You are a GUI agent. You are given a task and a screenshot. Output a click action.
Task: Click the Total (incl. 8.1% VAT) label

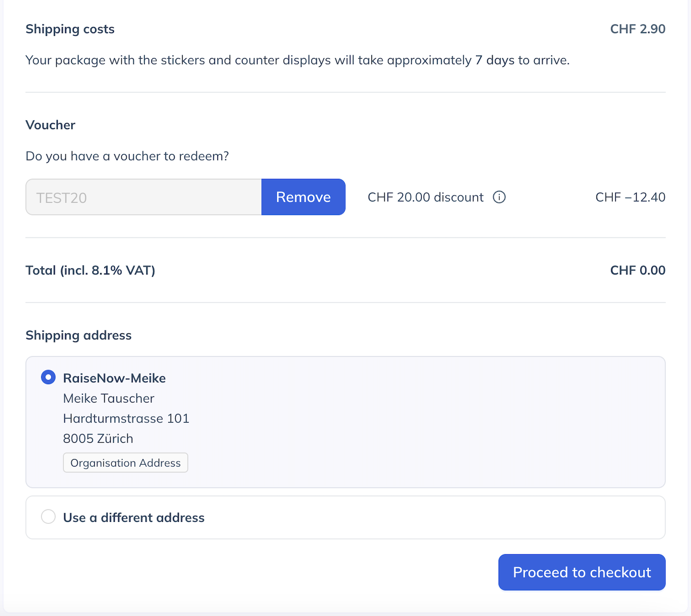click(x=90, y=270)
